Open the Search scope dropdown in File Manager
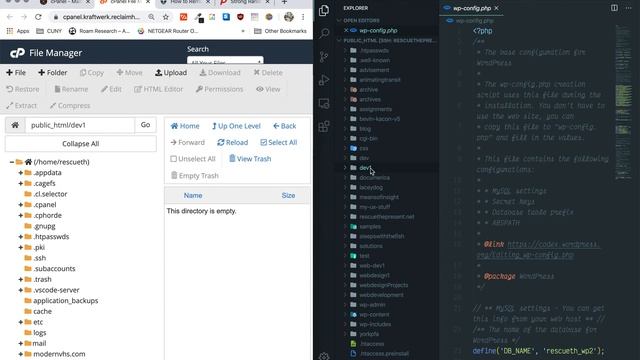 (x=225, y=61)
